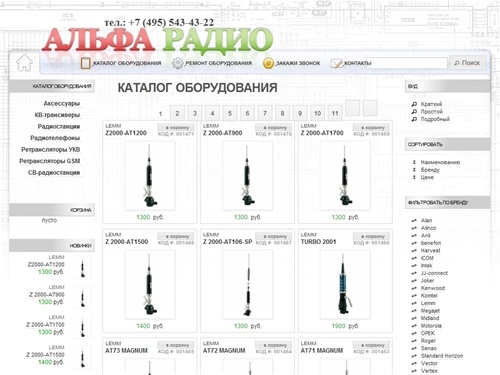Add Z 2000-AT1700 to cart

pyautogui.click(x=371, y=127)
